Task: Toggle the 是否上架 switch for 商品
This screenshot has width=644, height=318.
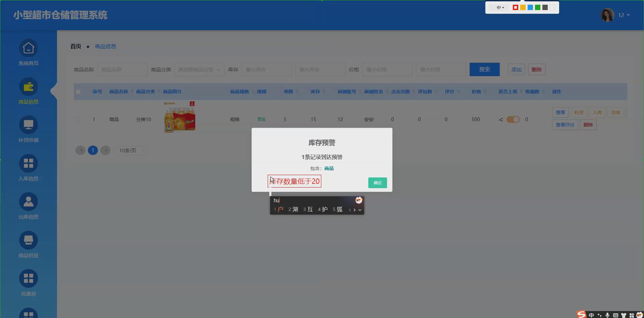Action: click(513, 119)
